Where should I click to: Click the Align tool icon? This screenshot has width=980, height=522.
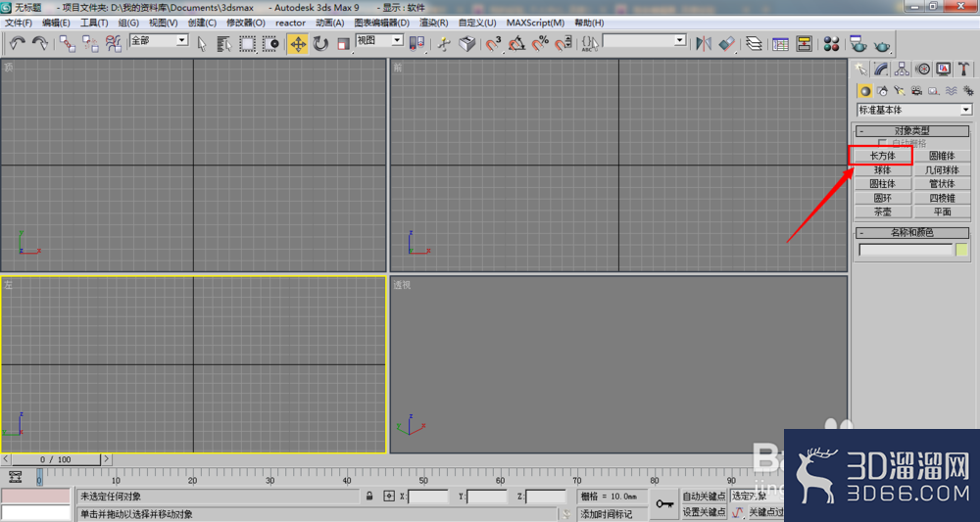(x=727, y=44)
